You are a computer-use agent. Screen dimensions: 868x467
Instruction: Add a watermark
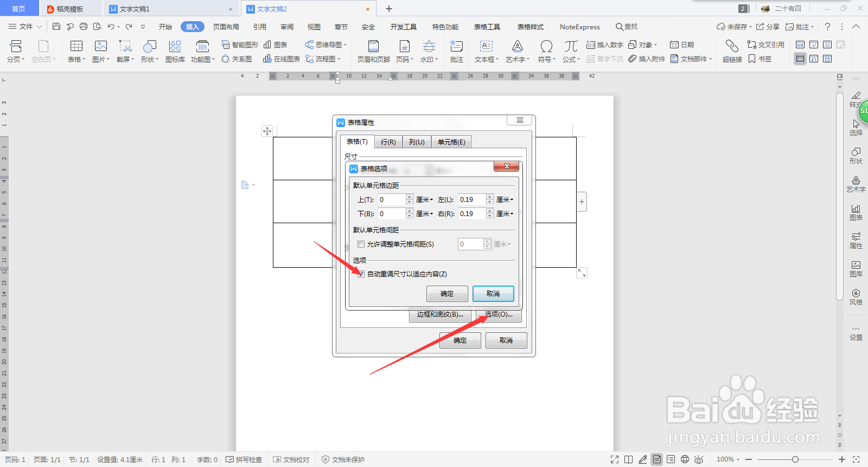429,52
